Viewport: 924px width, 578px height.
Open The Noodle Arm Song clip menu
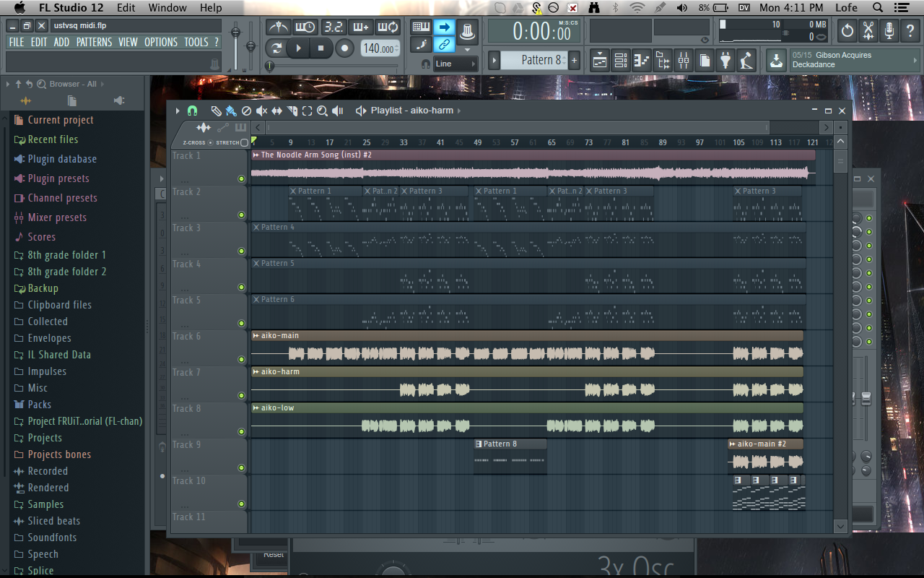pos(256,155)
